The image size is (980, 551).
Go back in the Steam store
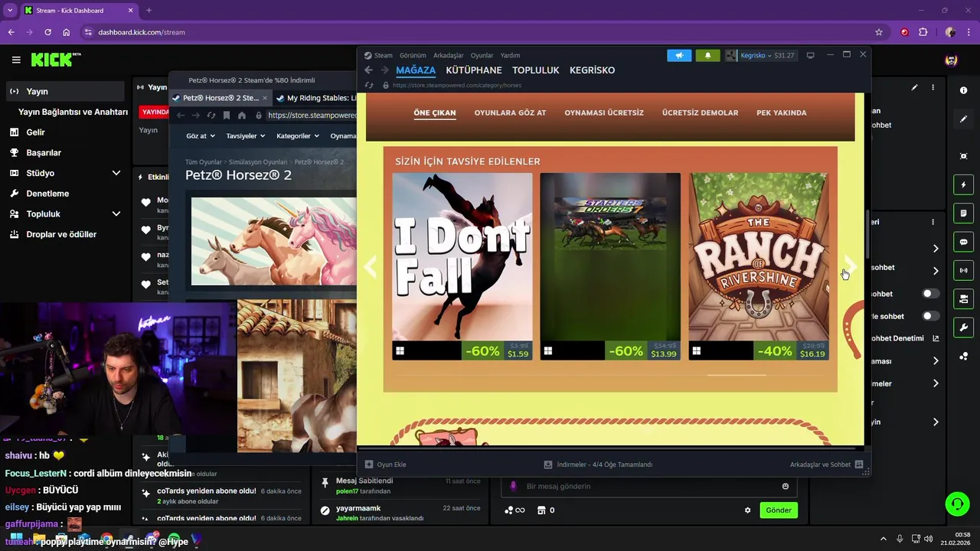tap(369, 70)
